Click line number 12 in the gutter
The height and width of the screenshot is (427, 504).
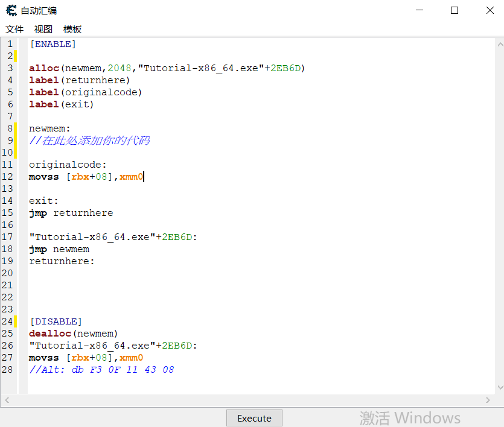point(7,177)
